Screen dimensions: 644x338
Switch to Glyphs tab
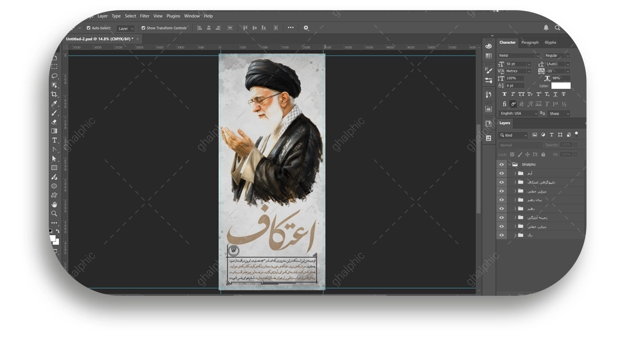click(550, 42)
